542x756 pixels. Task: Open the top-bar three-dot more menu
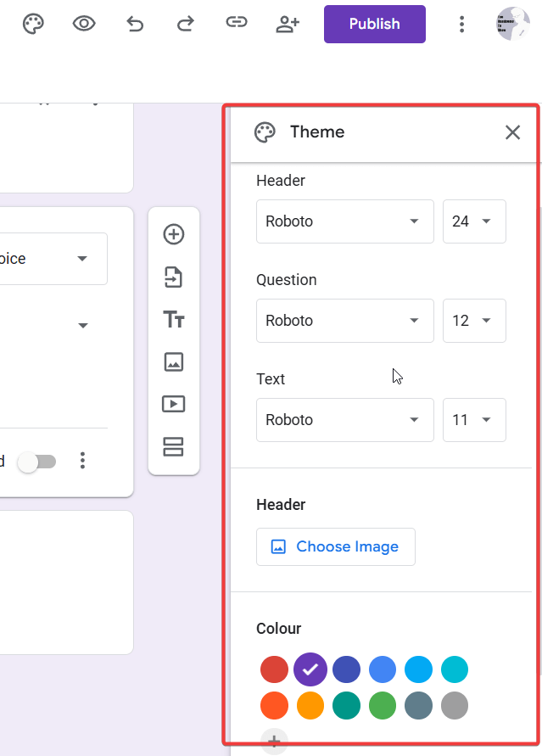coord(461,24)
